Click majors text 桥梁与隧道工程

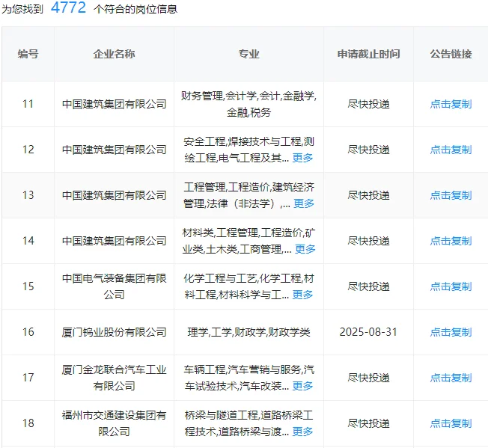(x=221, y=415)
